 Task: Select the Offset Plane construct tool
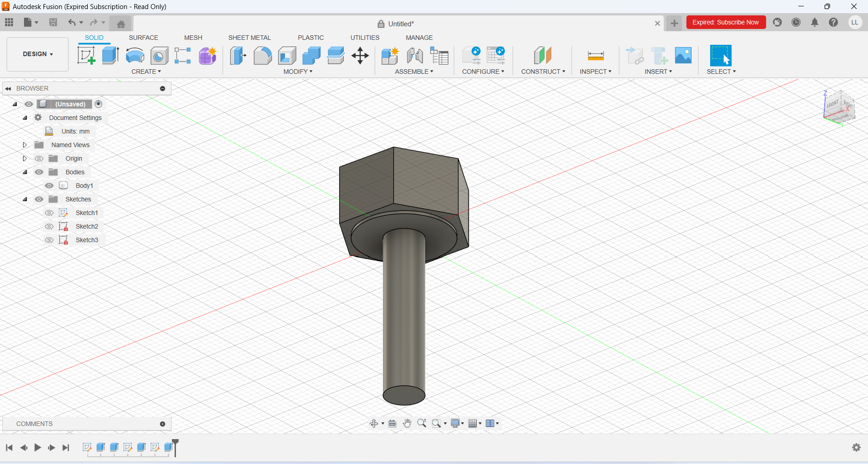[543, 56]
